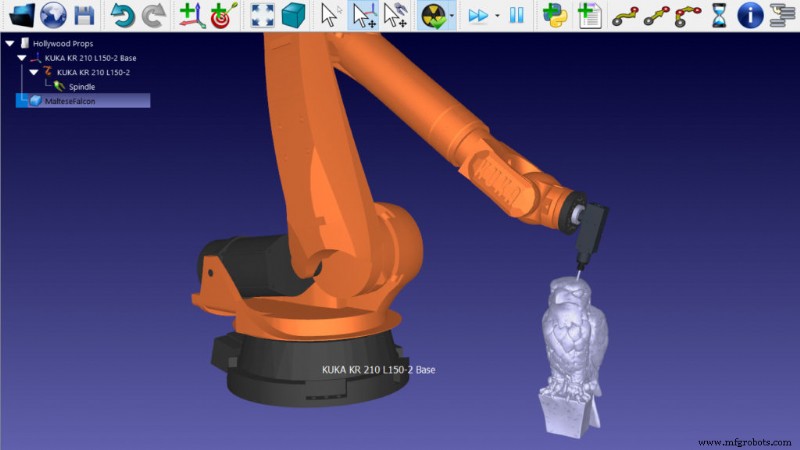Select KUKA KR 210 L150-2 robot tree item
The width and height of the screenshot is (800, 450).
click(93, 72)
